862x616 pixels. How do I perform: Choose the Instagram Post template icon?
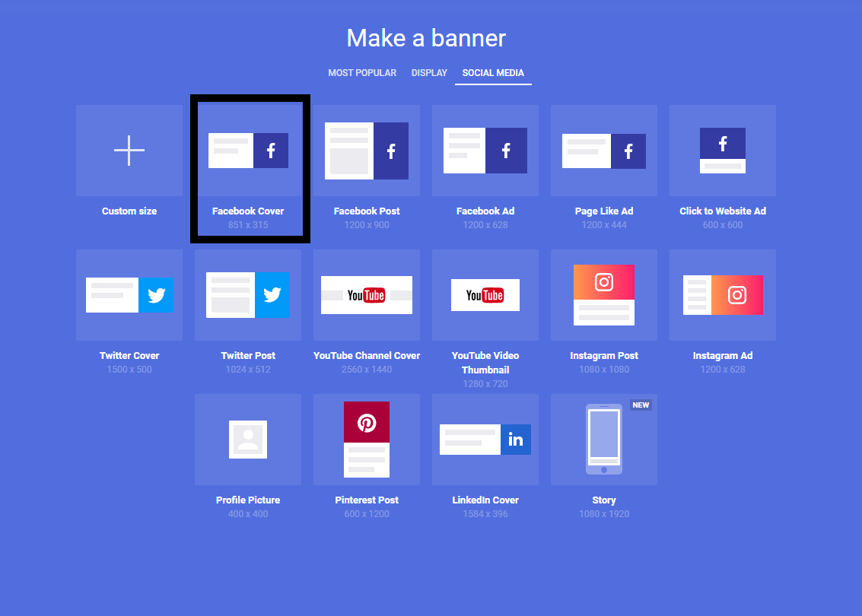point(604,295)
